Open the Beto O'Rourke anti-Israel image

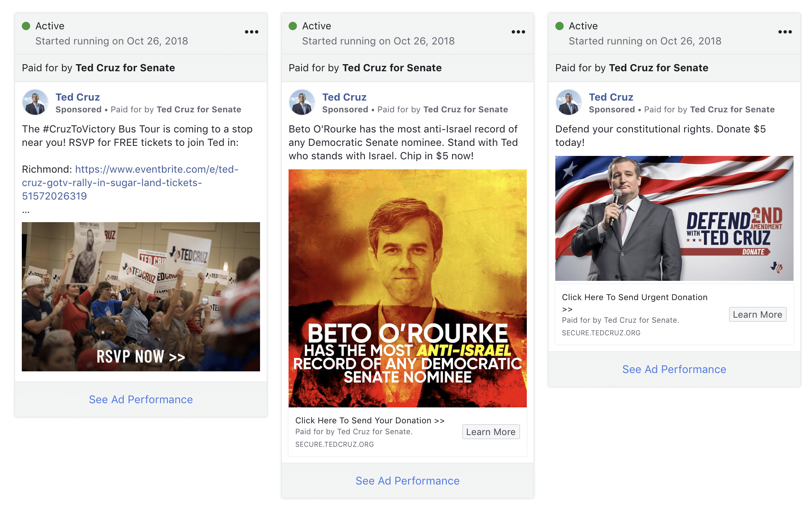(408, 288)
